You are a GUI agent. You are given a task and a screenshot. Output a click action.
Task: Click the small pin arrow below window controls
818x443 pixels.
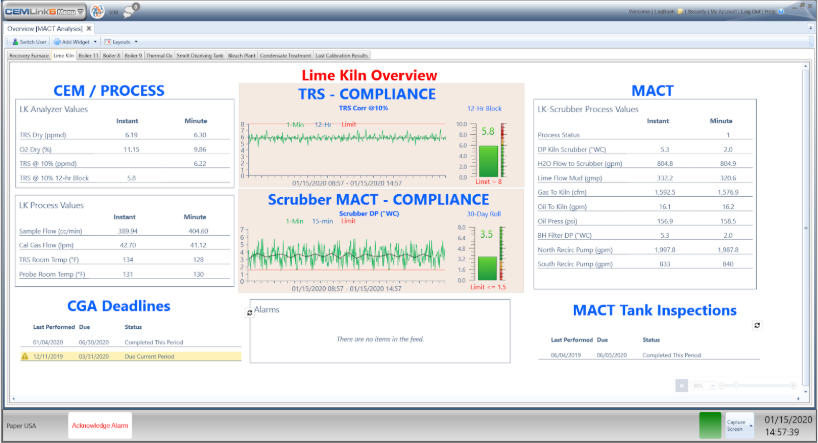tap(811, 27)
